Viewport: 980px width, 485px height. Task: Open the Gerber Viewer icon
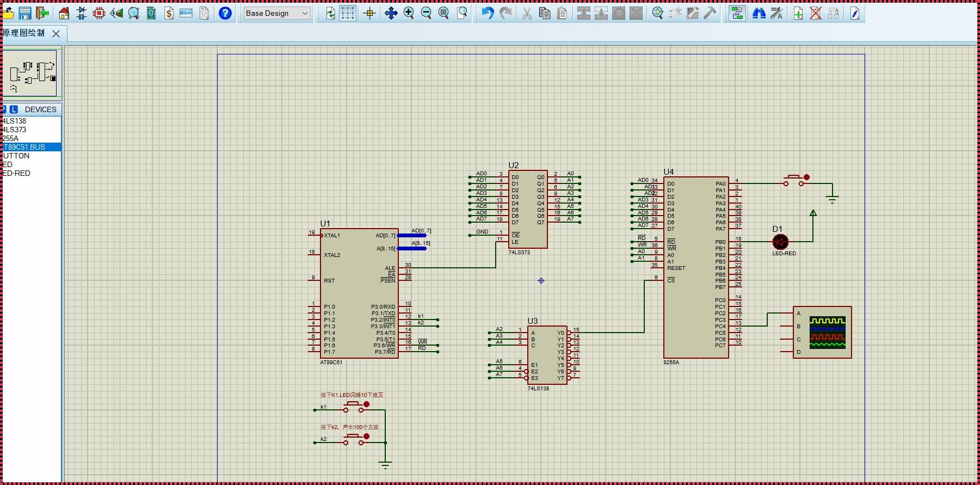pyautogui.click(x=134, y=13)
